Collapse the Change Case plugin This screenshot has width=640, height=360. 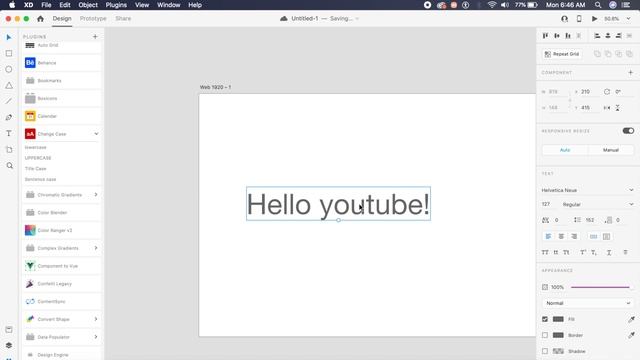pos(96,134)
